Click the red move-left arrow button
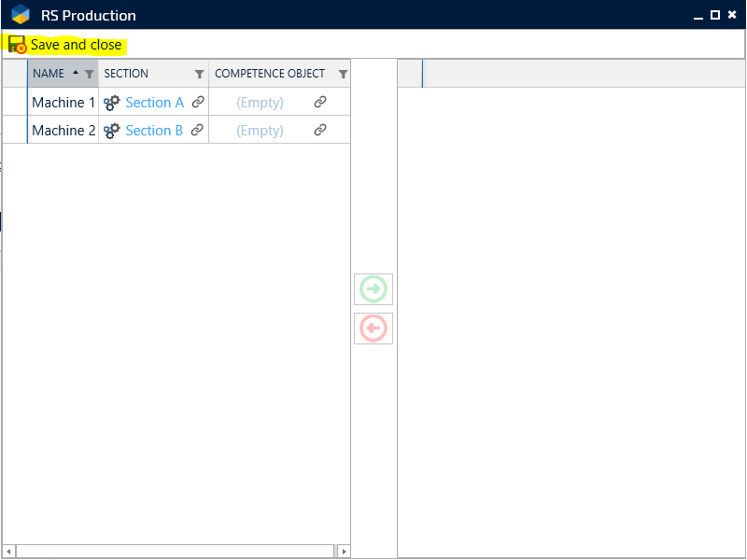 coord(373,329)
